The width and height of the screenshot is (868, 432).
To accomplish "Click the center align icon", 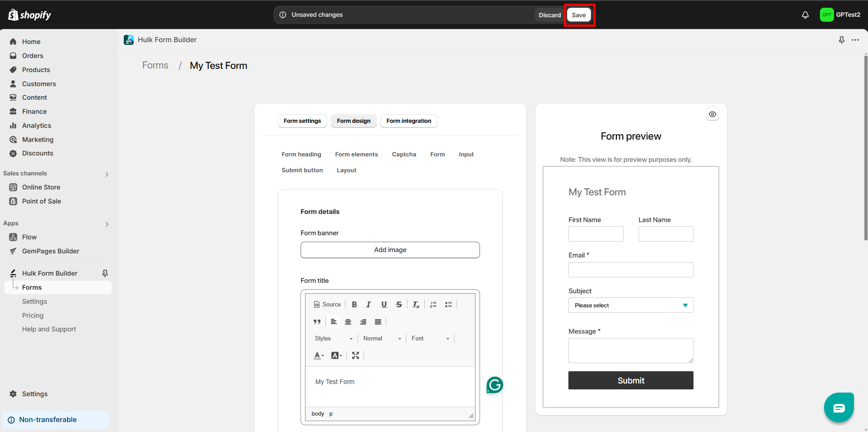I will tap(348, 321).
